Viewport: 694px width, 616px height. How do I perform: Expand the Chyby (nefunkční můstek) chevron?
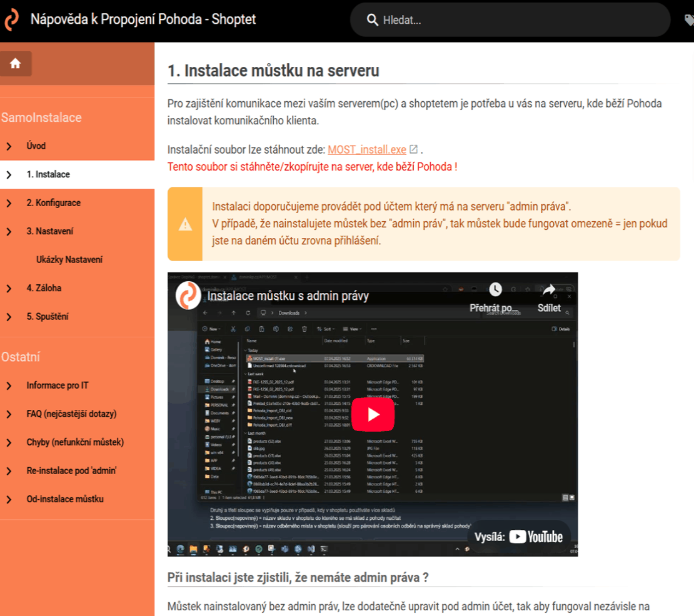[9, 443]
